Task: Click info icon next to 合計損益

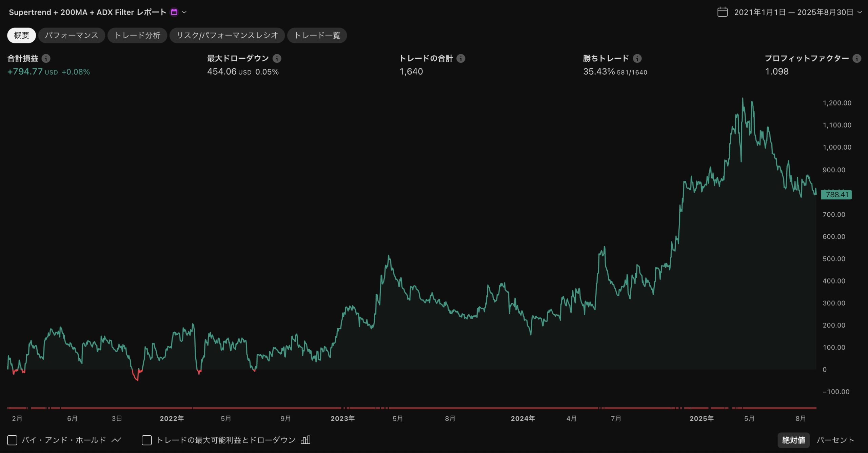Action: coord(46,58)
